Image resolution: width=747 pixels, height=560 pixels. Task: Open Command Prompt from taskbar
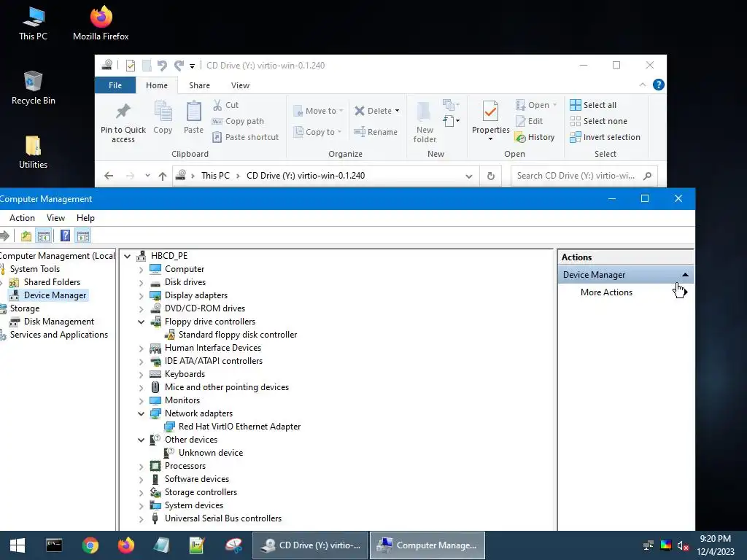(x=54, y=545)
